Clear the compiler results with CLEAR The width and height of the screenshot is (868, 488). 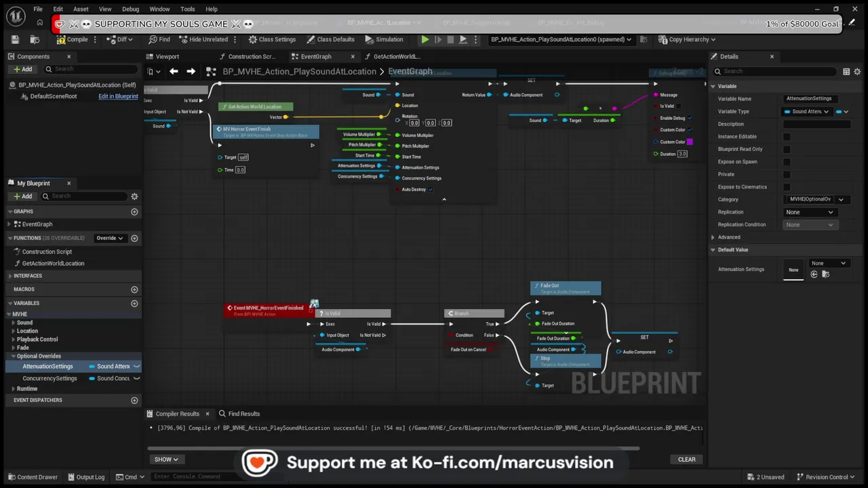coord(687,460)
